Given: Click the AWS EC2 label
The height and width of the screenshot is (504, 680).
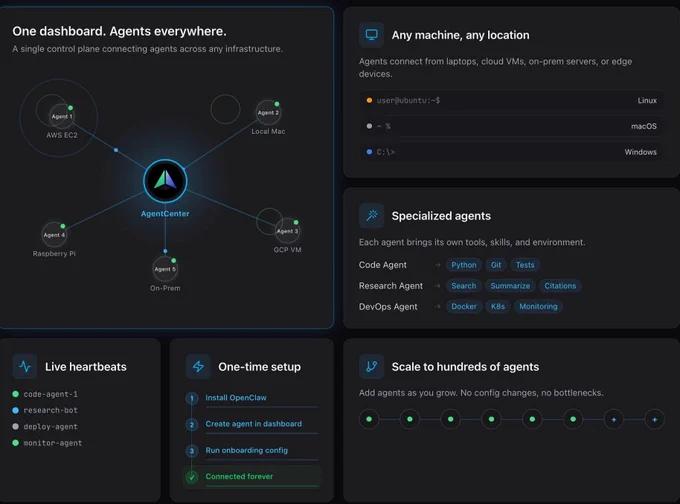Looking at the screenshot, I should [62, 135].
